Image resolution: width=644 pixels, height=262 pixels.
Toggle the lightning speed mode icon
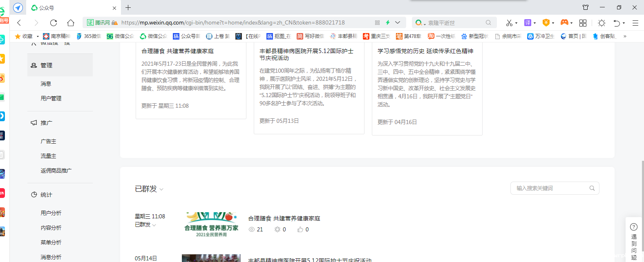tap(387, 23)
